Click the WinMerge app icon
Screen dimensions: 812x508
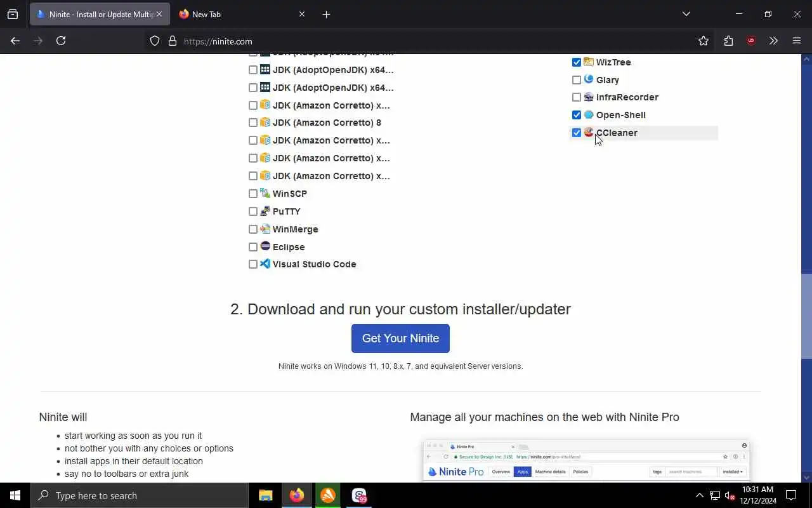point(265,229)
